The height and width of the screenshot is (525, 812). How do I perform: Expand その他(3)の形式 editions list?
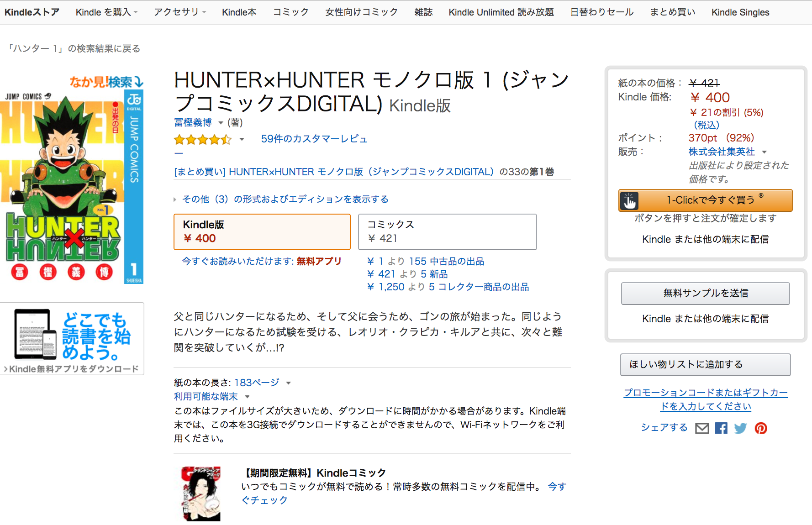tap(281, 199)
